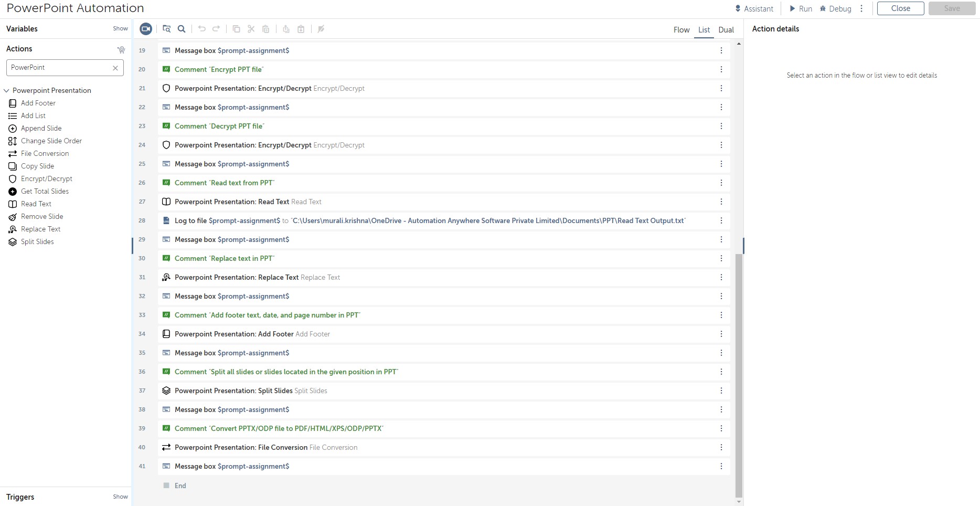
Task: Click the copy icon in toolbar
Action: pyautogui.click(x=237, y=29)
